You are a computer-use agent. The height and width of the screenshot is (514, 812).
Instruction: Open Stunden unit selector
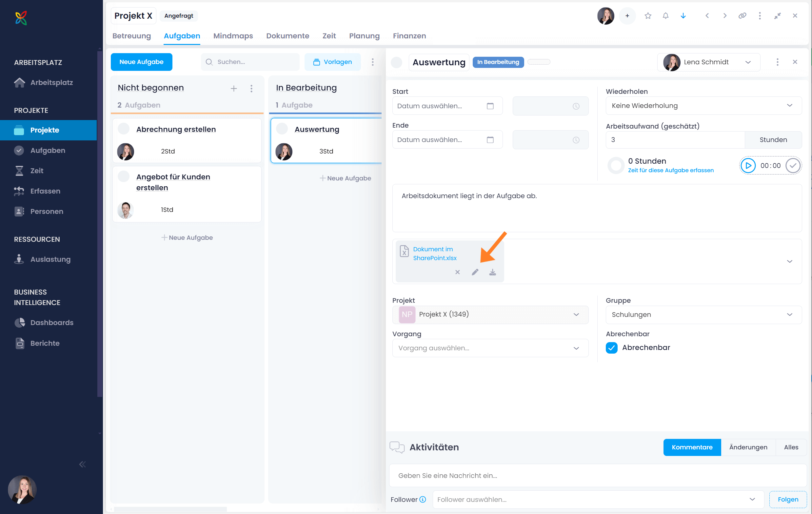tap(773, 140)
